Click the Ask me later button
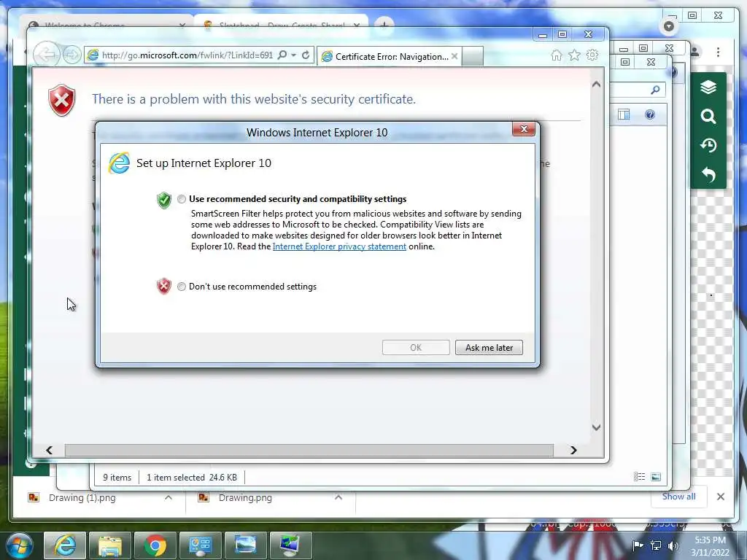The height and width of the screenshot is (560, 747). click(489, 348)
